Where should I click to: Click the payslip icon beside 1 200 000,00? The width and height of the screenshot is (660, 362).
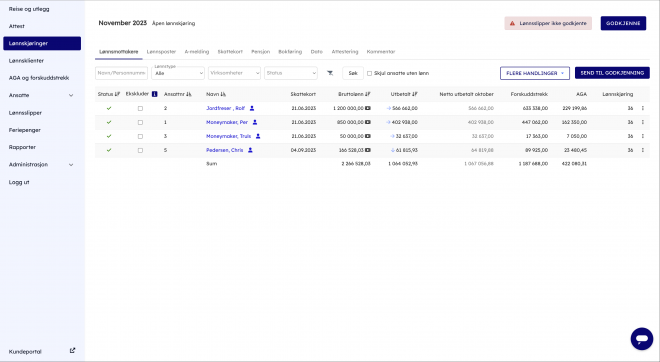pyautogui.click(x=367, y=108)
